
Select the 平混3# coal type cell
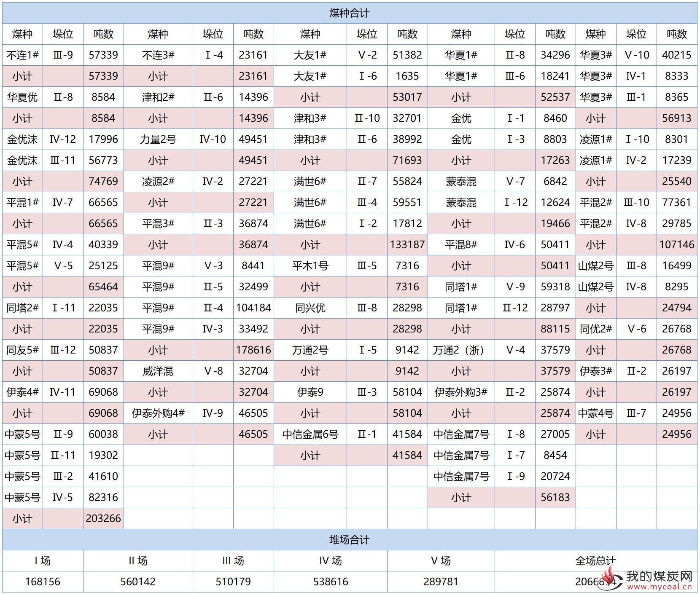tap(158, 223)
